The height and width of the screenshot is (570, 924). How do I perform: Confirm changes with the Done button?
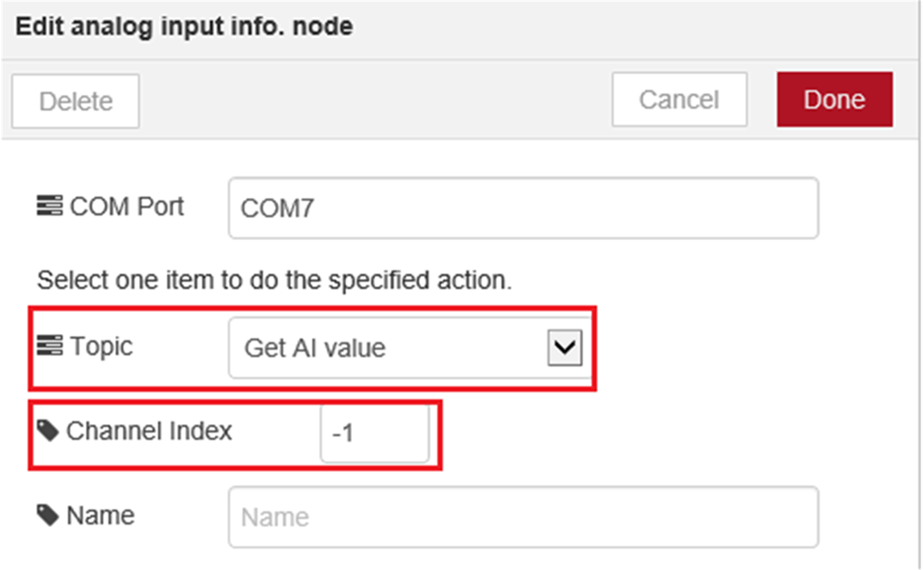[834, 100]
